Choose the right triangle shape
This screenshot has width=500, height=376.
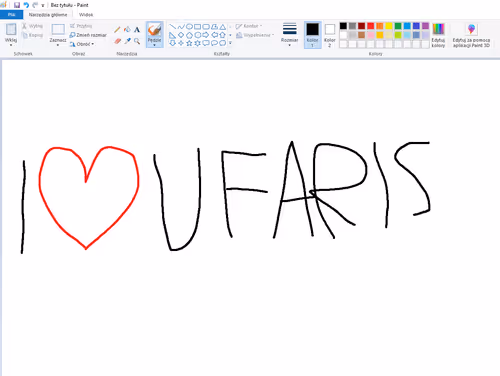172,35
